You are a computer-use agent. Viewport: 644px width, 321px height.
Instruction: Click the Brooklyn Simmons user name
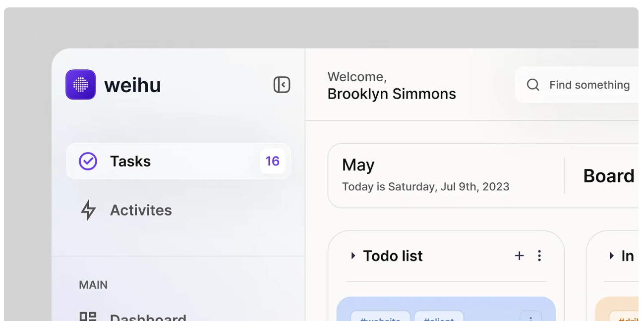(x=392, y=94)
